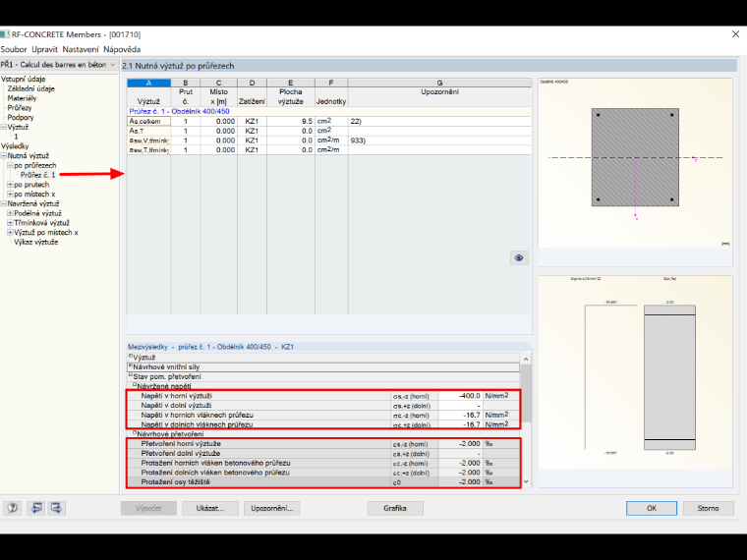Click the intermediate results vertical scrollbar
This screenshot has width=747, height=560.
[x=526, y=420]
